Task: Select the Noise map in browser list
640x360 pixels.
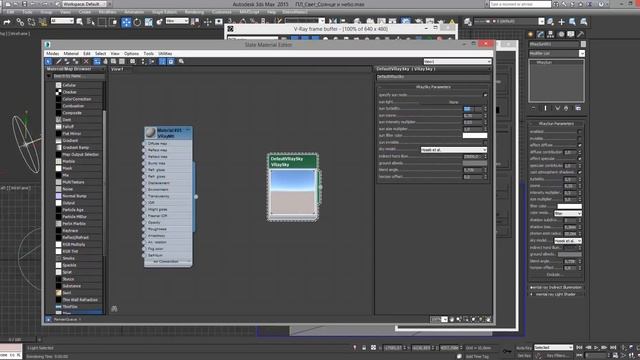Action: (79, 189)
